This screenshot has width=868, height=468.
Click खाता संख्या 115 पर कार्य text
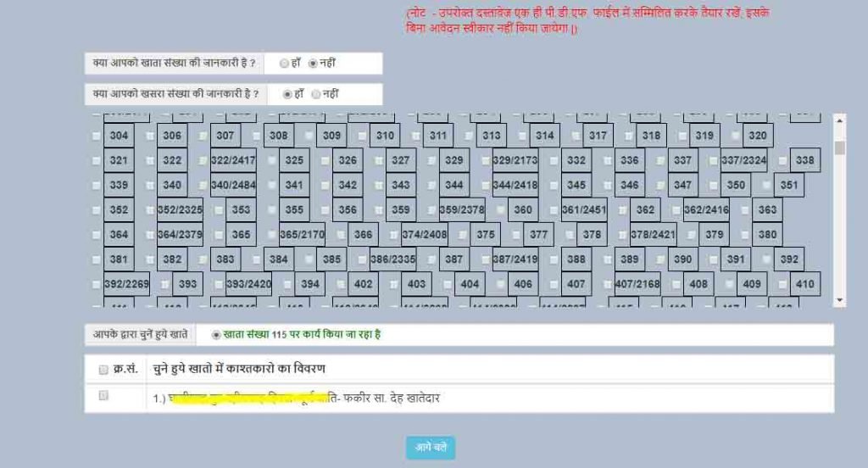302,335
